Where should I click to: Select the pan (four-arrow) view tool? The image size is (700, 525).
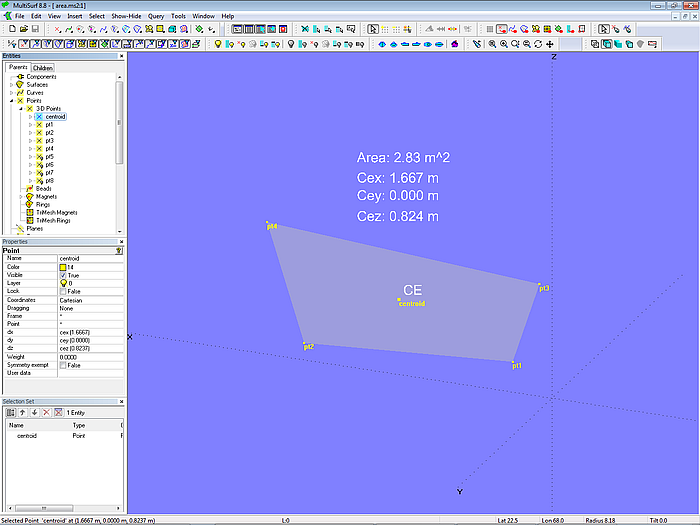pyautogui.click(x=550, y=44)
